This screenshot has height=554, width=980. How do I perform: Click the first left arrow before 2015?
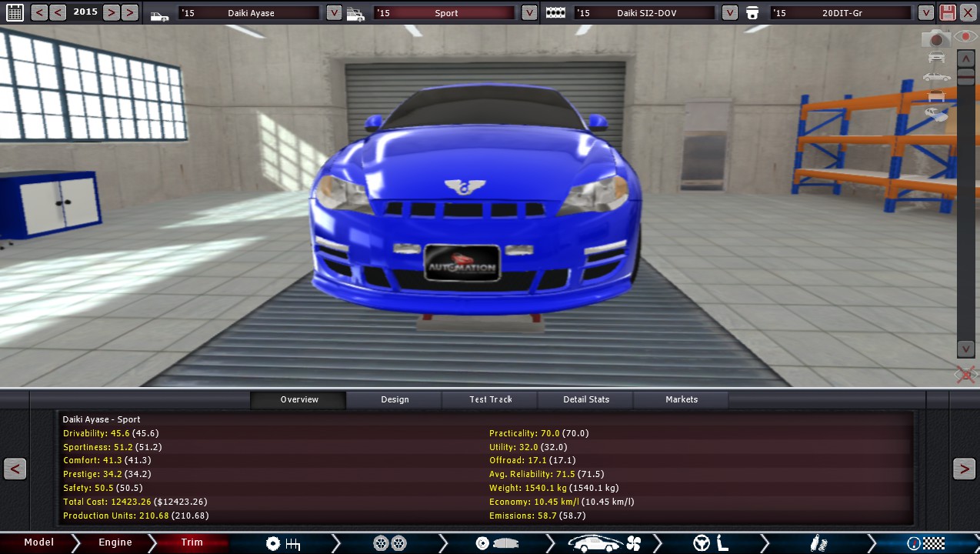(x=38, y=12)
